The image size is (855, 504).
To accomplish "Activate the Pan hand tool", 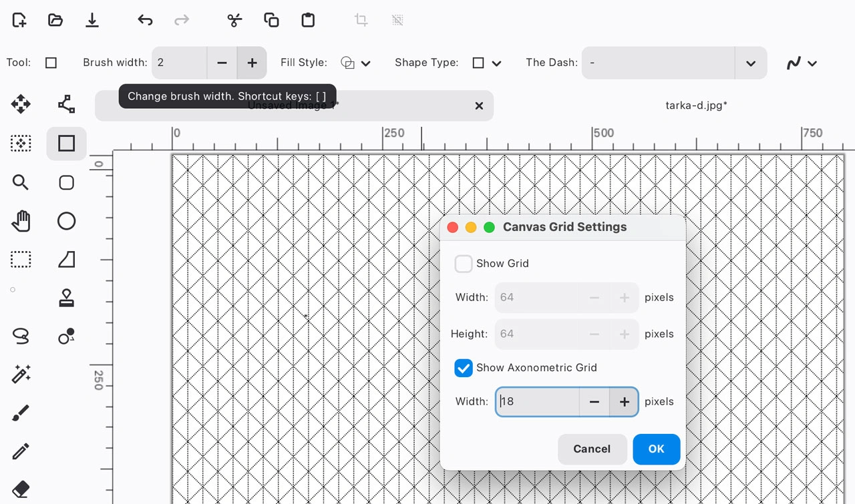I will pos(21,221).
